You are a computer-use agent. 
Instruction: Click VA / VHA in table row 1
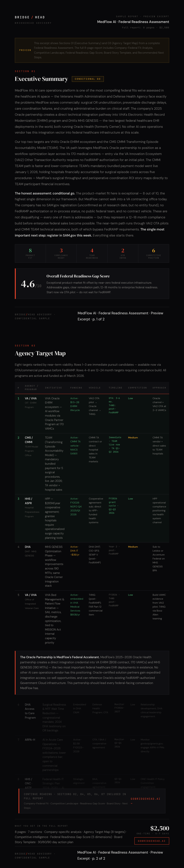pyautogui.click(x=31, y=398)
